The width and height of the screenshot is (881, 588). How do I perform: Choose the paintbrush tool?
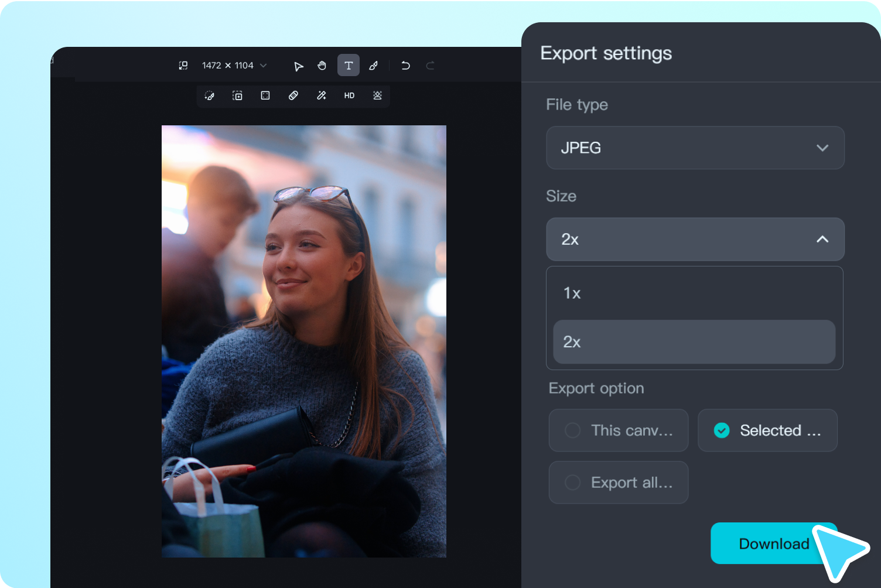coord(373,66)
